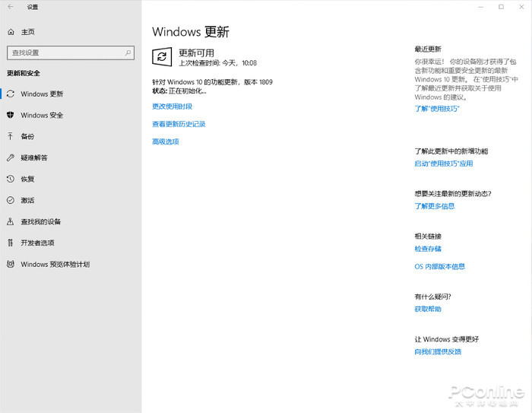Click the 获取帮助 link
532x413 pixels.
pos(428,309)
